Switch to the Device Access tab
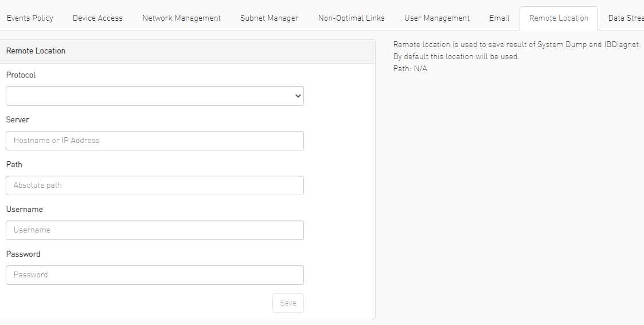644x325 pixels. (97, 18)
